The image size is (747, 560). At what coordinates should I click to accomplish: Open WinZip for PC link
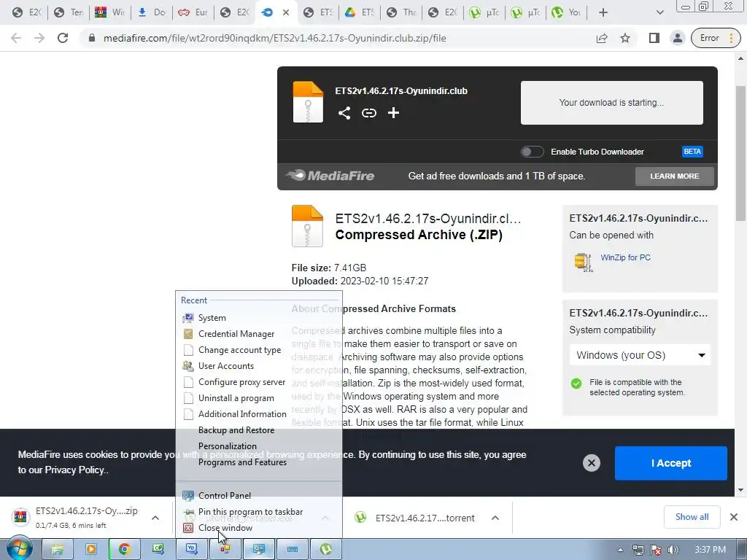[625, 257]
